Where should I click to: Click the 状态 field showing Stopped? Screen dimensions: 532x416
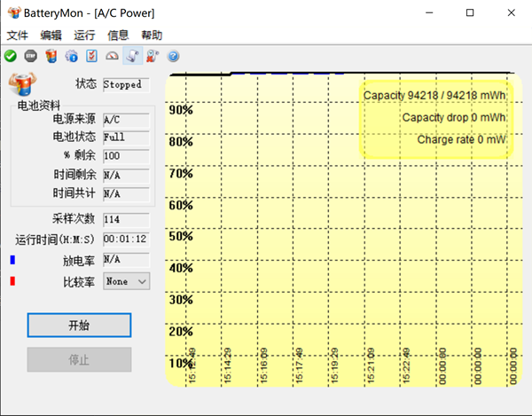point(126,84)
